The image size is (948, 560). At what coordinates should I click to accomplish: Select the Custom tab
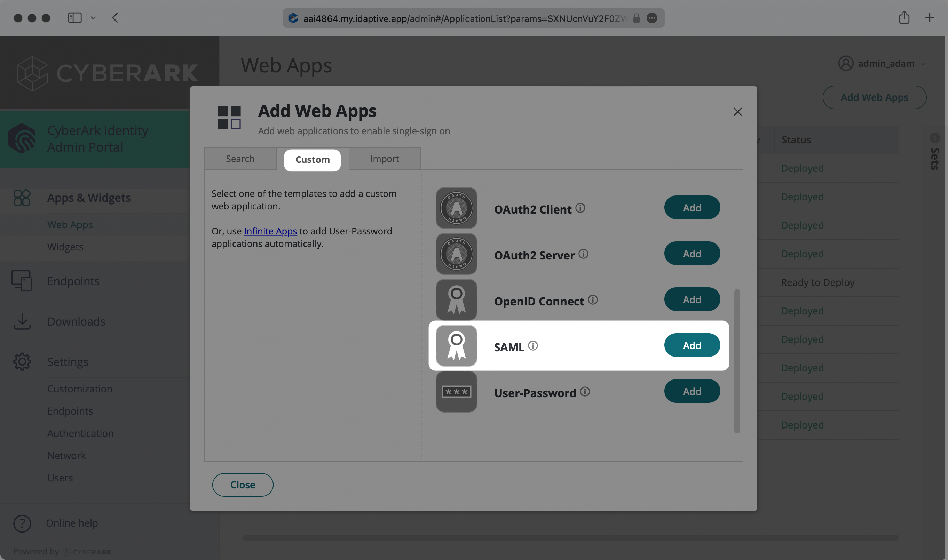pos(313,159)
